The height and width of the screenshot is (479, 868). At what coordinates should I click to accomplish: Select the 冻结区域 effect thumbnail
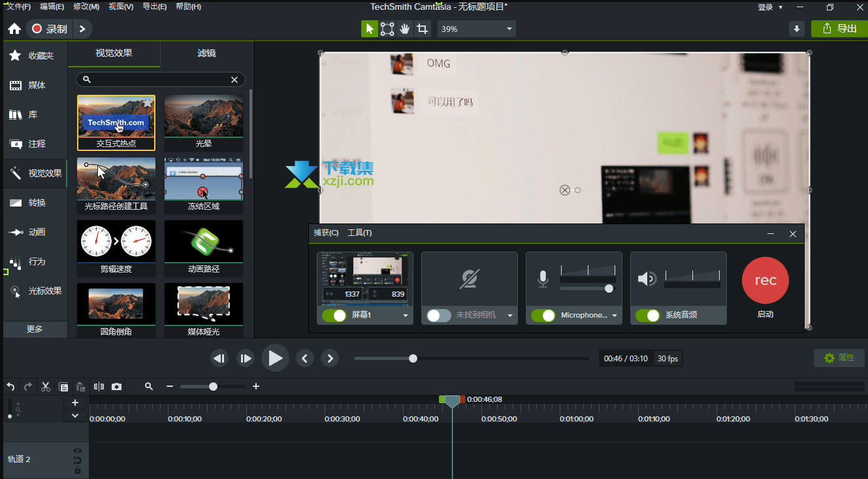(x=204, y=186)
